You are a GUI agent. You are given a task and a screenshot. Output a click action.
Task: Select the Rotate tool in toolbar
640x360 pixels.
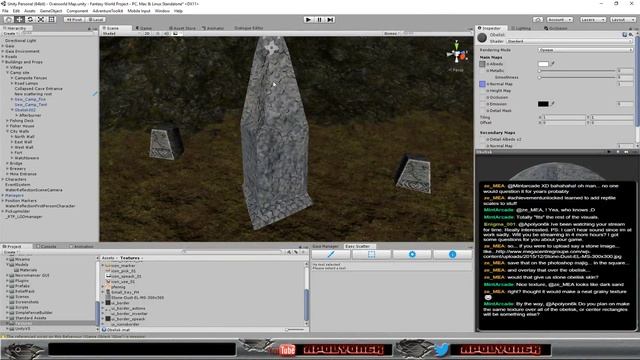[30, 19]
